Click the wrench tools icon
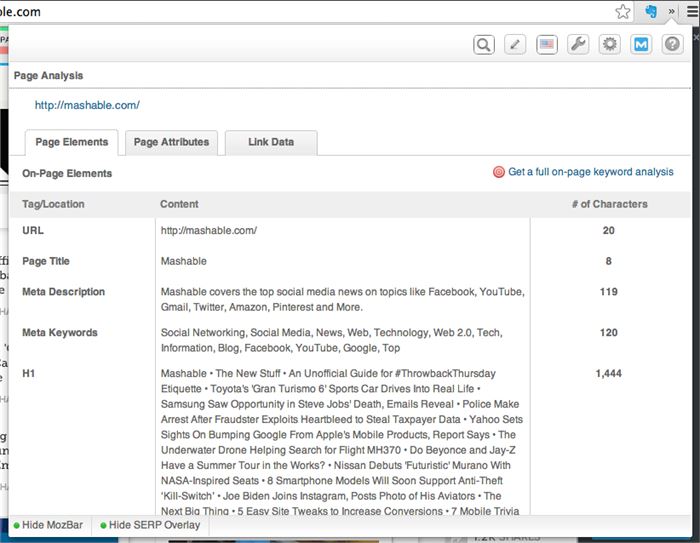Viewport: 700px width, 543px height. point(578,44)
